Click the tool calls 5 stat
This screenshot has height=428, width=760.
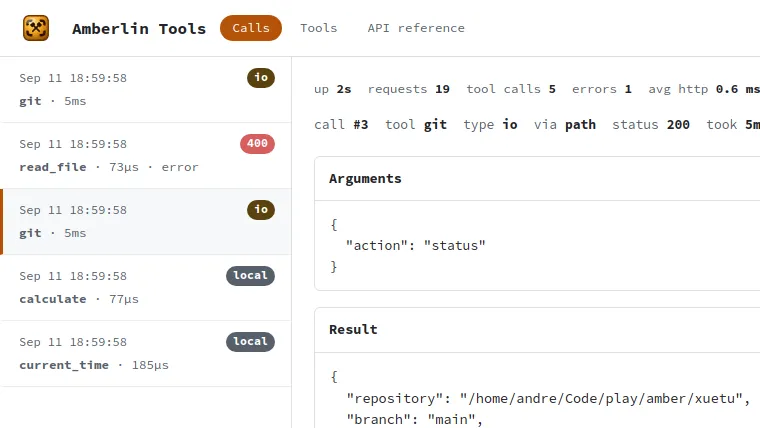pyautogui.click(x=511, y=89)
